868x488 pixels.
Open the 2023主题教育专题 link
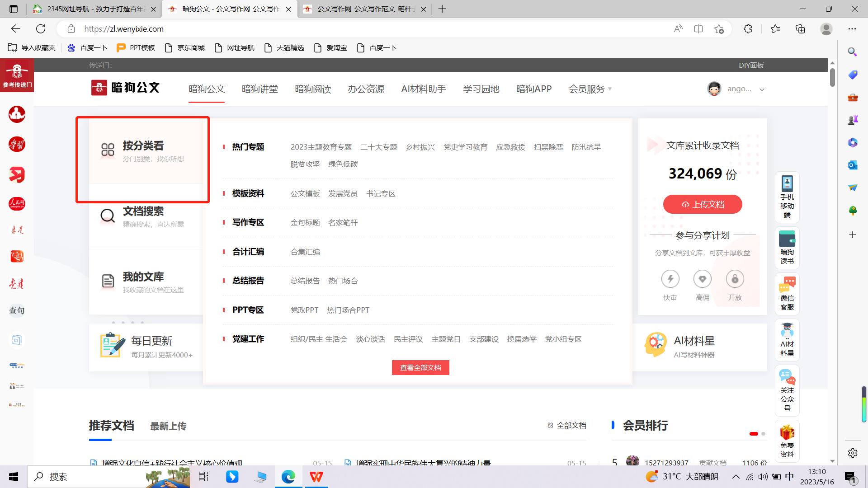pos(321,147)
